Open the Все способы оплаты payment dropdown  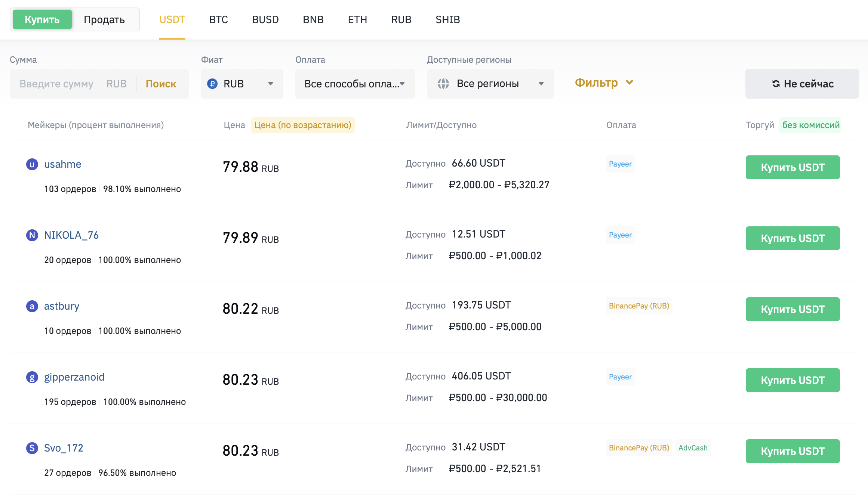click(355, 84)
